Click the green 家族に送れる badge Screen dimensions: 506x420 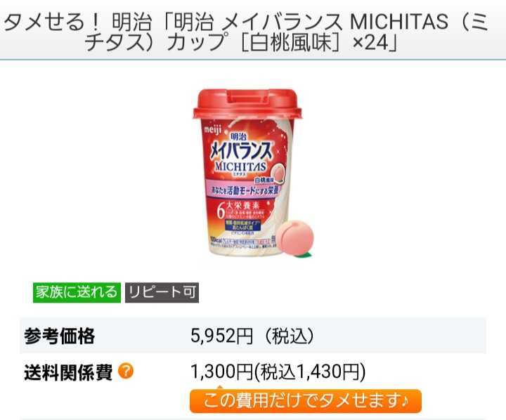click(77, 293)
